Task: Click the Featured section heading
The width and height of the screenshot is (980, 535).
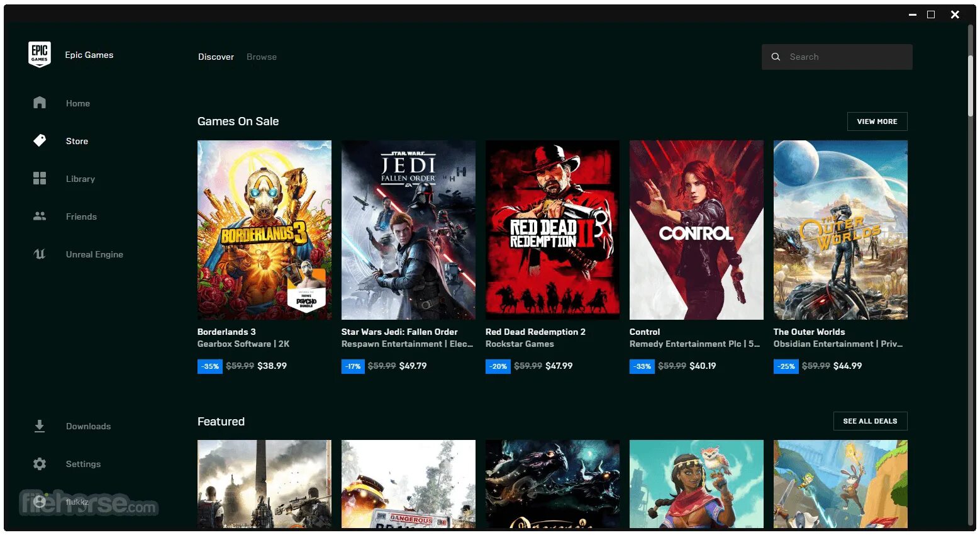Action: tap(221, 422)
